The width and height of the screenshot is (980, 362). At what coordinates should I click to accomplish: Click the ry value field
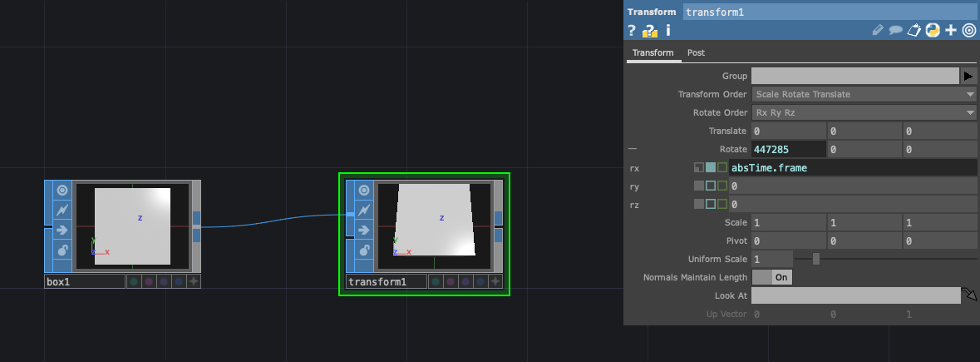(x=854, y=186)
